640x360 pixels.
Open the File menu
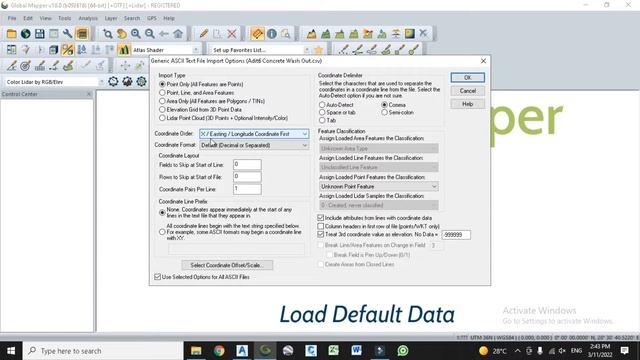point(12,18)
